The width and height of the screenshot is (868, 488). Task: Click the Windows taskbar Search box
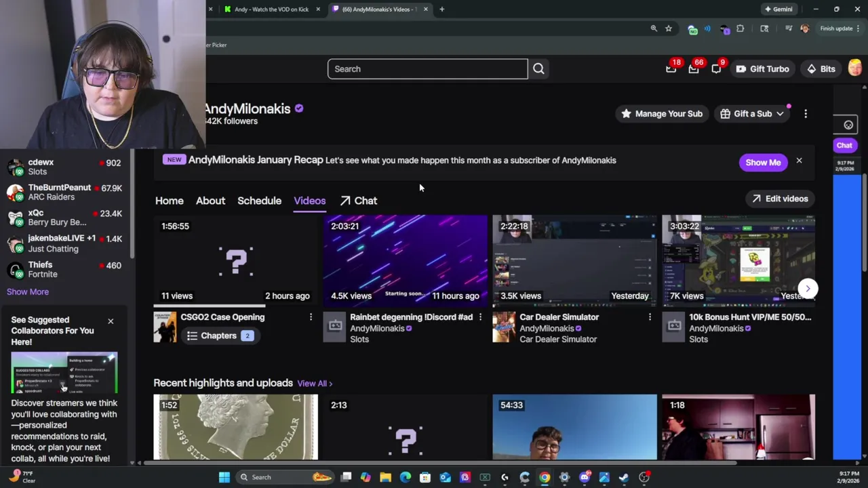(x=285, y=477)
